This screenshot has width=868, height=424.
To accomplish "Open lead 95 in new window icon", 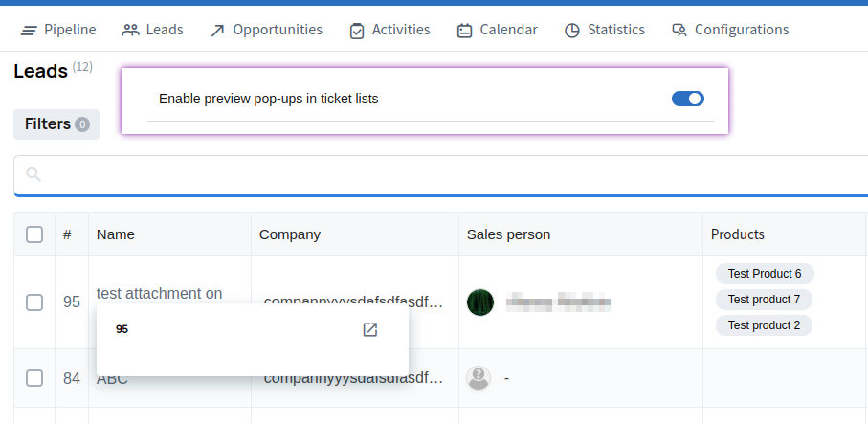I will click(x=370, y=329).
